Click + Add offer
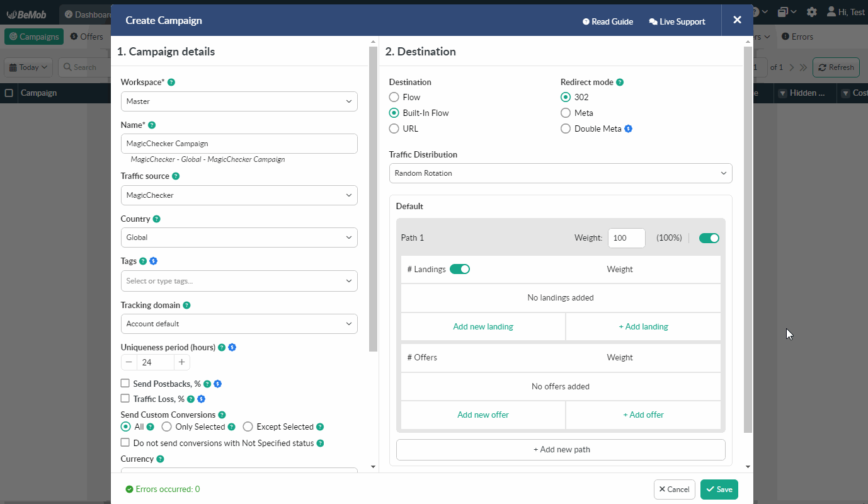 (x=643, y=415)
